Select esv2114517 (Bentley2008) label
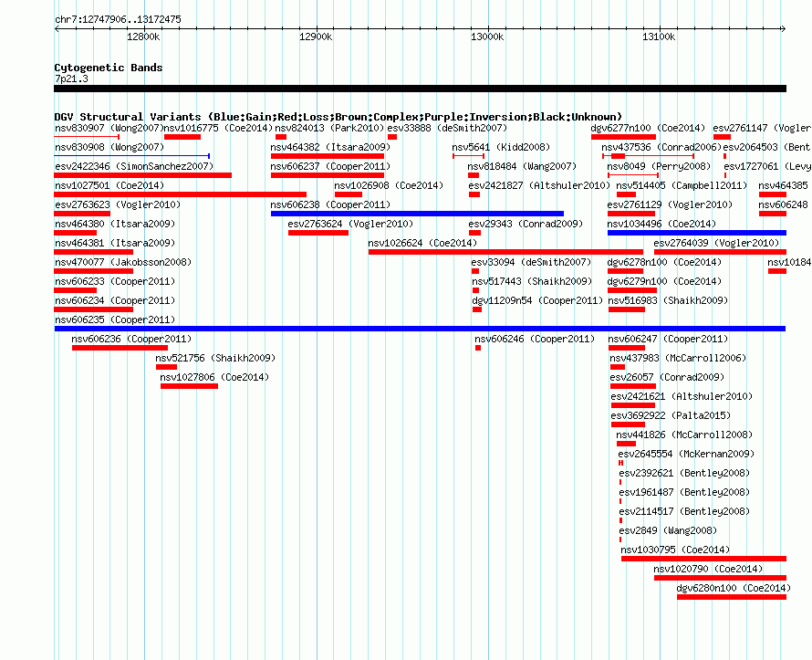This screenshot has height=660, width=812. [684, 511]
